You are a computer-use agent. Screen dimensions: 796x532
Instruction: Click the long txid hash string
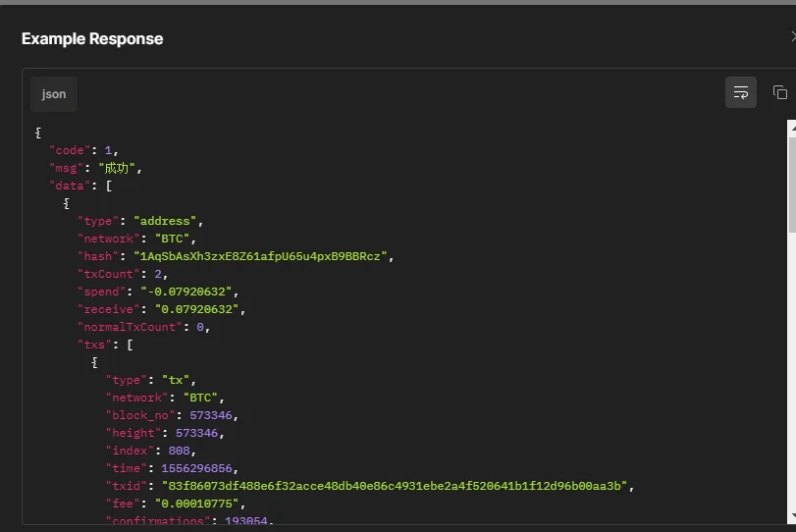[398, 486]
